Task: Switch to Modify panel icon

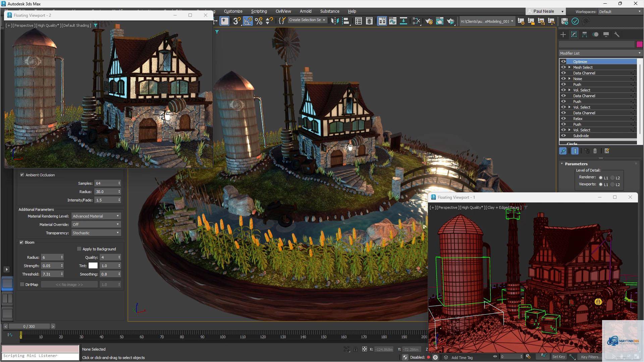Action: [574, 35]
